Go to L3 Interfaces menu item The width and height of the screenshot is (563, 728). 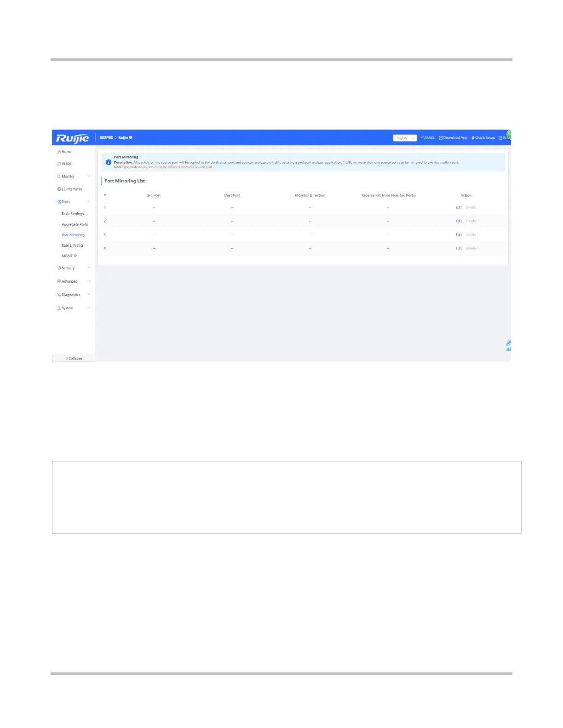coord(72,189)
